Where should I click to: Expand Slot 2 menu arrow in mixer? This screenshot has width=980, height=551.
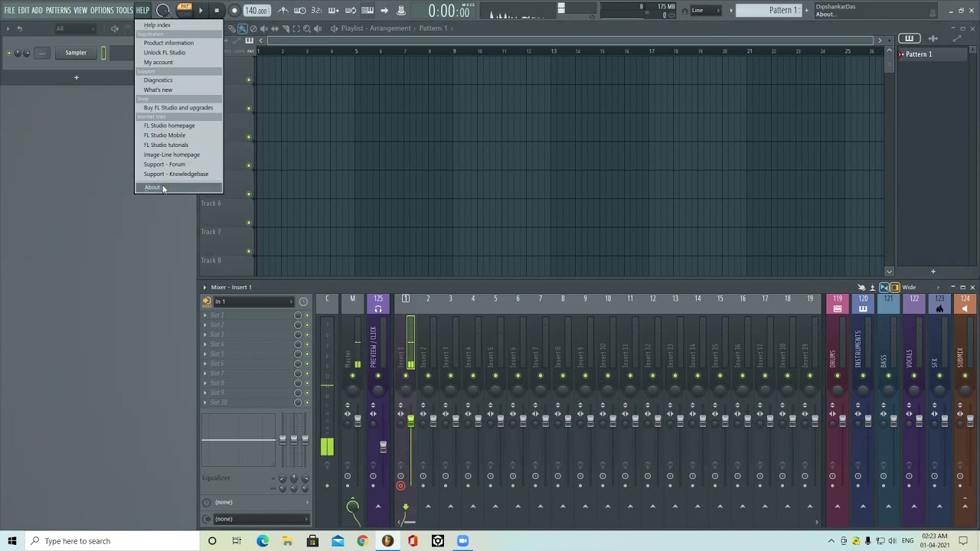[205, 325]
